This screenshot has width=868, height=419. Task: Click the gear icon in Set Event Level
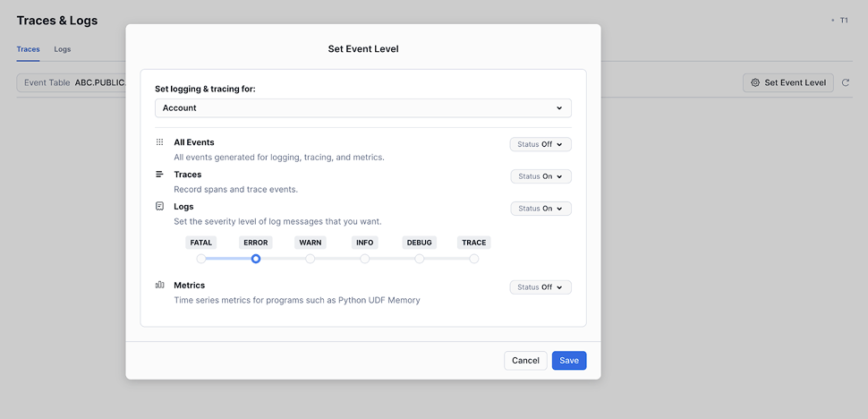[x=755, y=82]
